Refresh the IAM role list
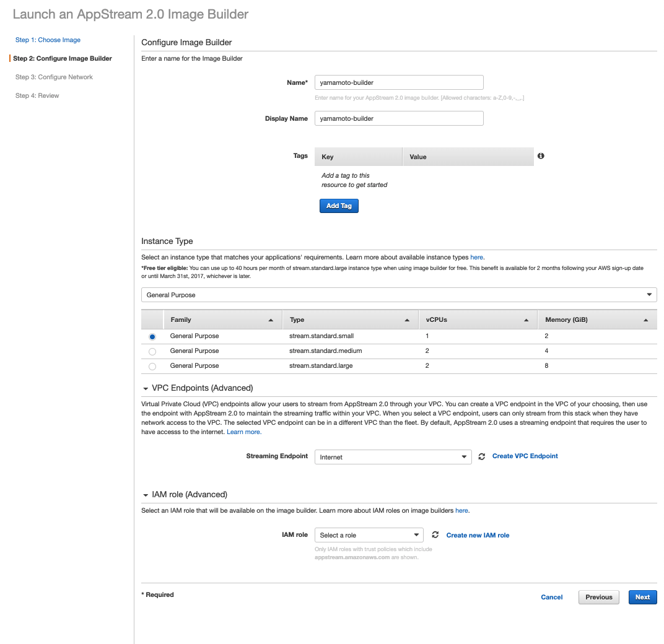The image size is (664, 644). (435, 535)
